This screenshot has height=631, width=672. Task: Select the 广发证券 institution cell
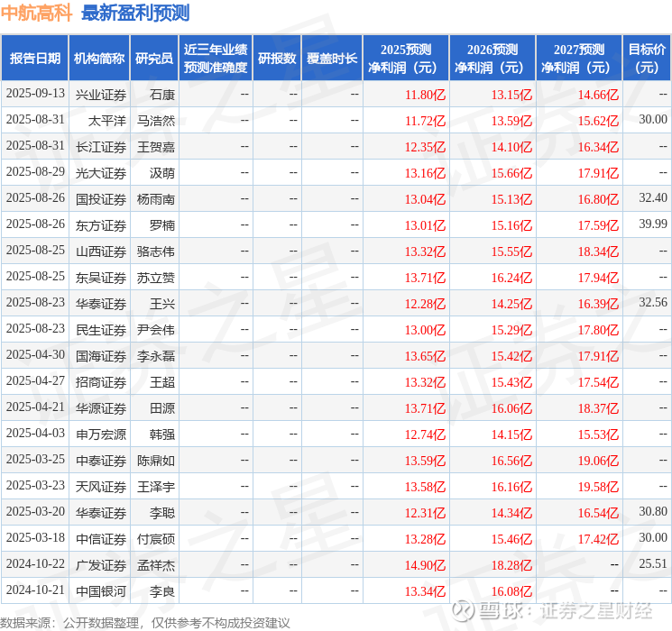pos(101,565)
